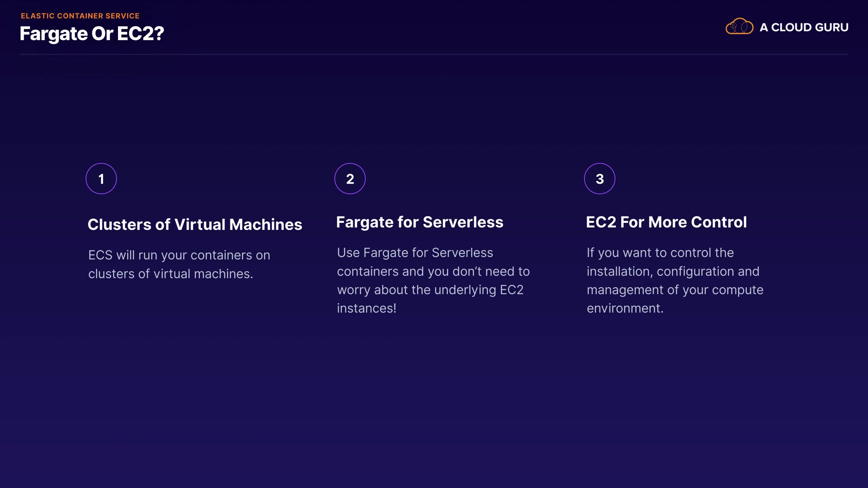Click the word "environment." in the EC2 description
This screenshot has height=488, width=868.
point(625,308)
